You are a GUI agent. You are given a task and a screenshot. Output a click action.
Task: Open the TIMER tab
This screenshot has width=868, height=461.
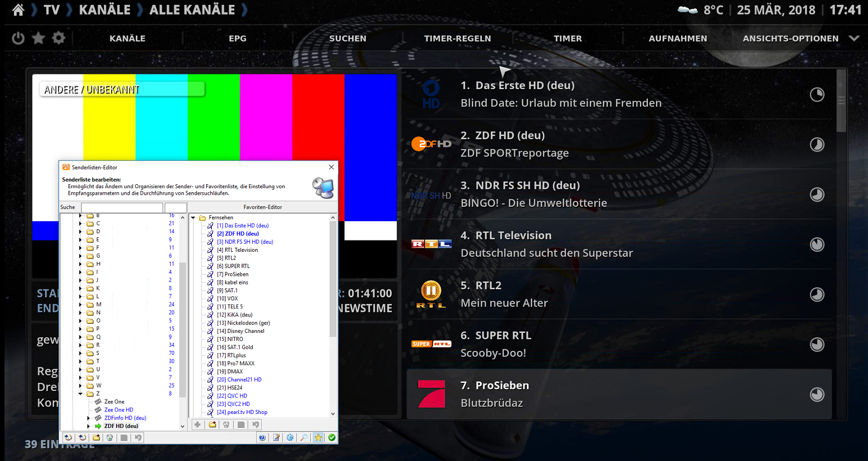(568, 39)
